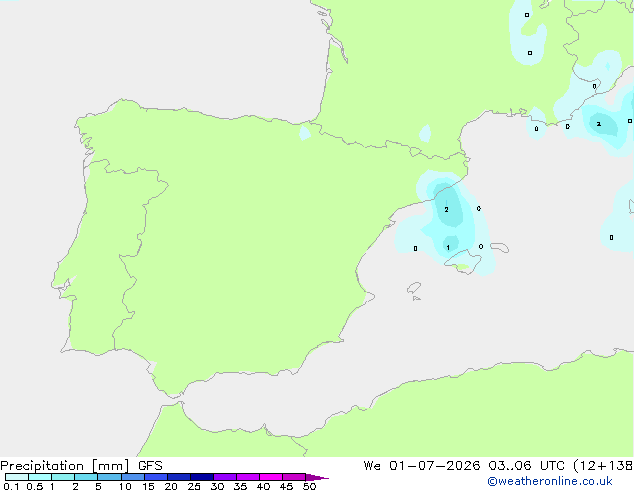Select the 35–40 mm violet legend swatch
Image resolution: width=634 pixels, height=490 pixels.
pos(248,477)
